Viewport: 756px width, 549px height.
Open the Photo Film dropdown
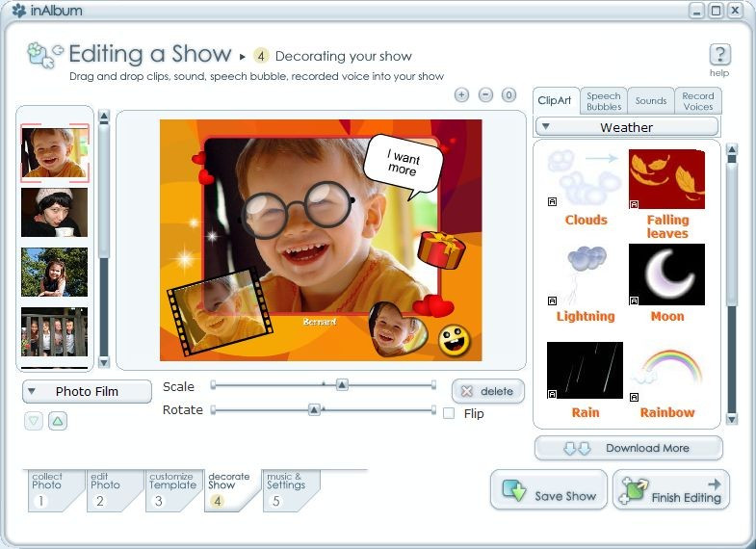[x=87, y=391]
